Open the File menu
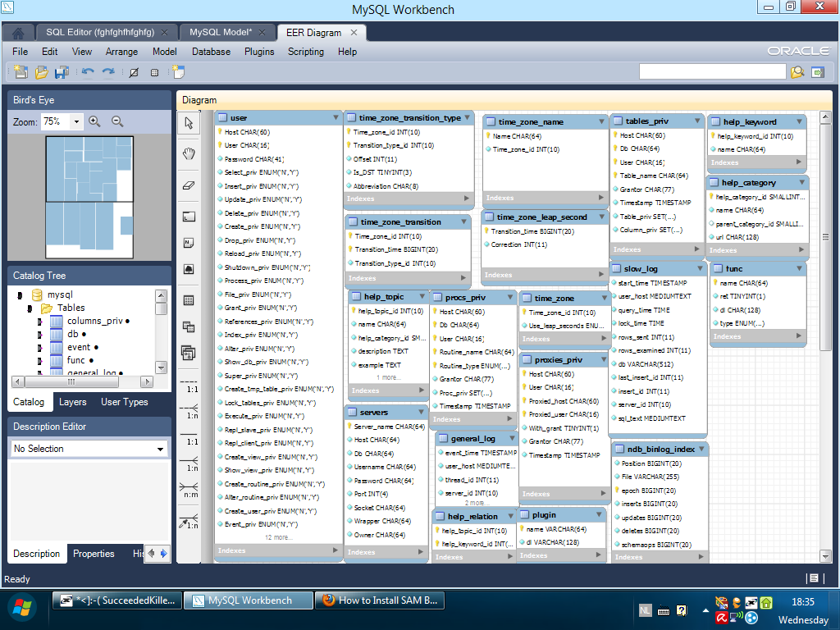 (x=20, y=52)
